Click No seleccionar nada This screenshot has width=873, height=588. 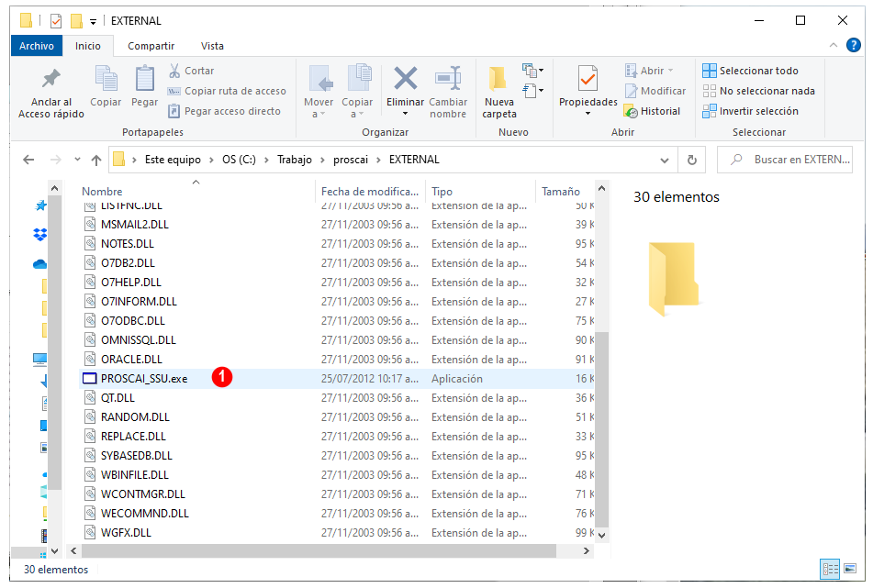point(759,91)
